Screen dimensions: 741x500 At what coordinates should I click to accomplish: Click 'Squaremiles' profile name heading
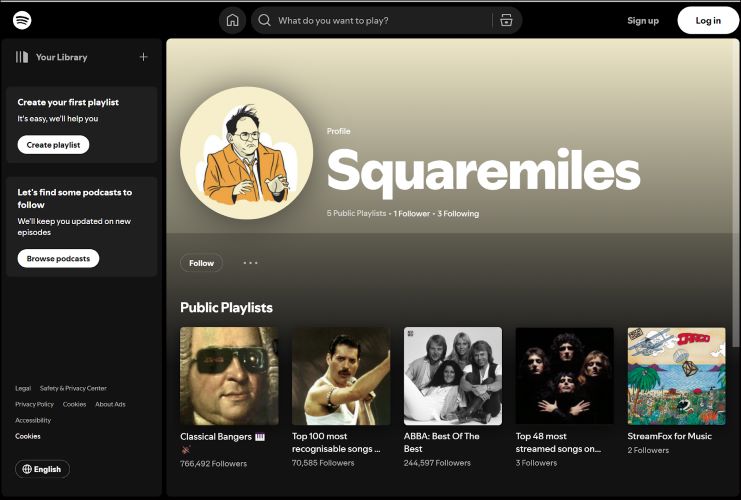pos(483,171)
